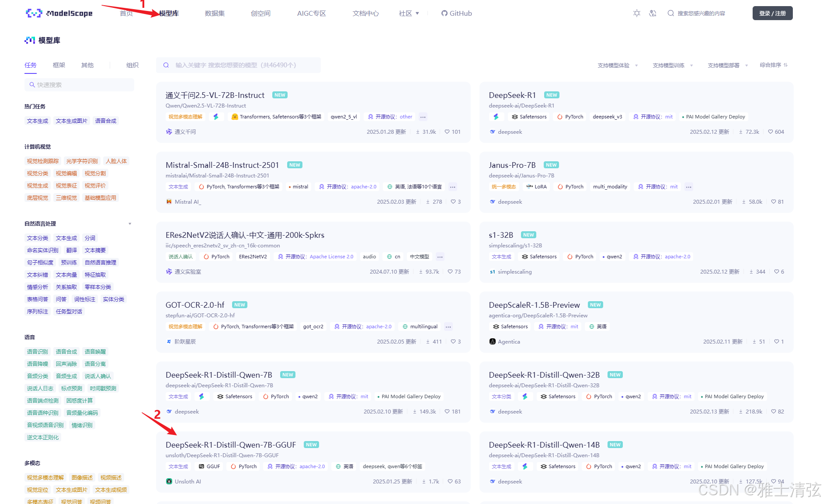Image resolution: width=823 pixels, height=504 pixels.
Task: Select the 视觉多模态理解 sidebar tag
Action: 45,478
